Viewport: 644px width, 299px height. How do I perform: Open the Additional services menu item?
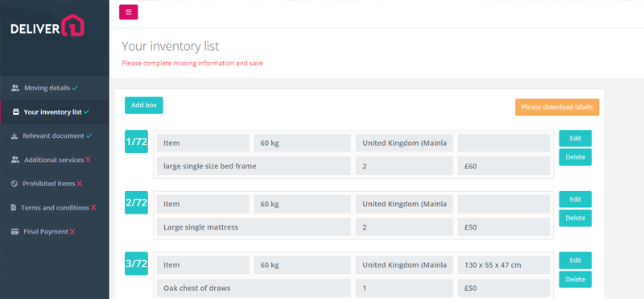pyautogui.click(x=55, y=160)
